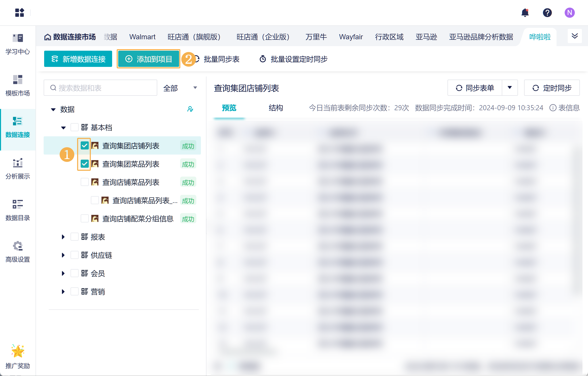Open the 结构 tab
The width and height of the screenshot is (588, 376).
[x=276, y=108]
